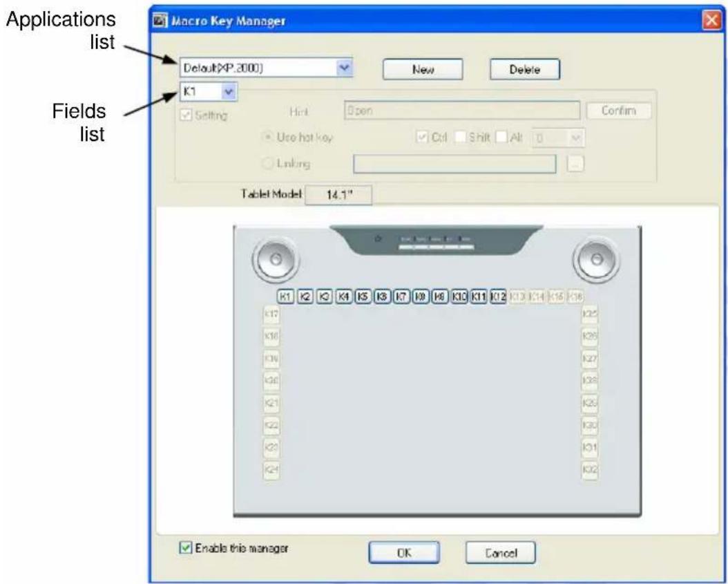728x584 pixels.
Task: Select macro key K1 on the tablet
Action: [285, 296]
